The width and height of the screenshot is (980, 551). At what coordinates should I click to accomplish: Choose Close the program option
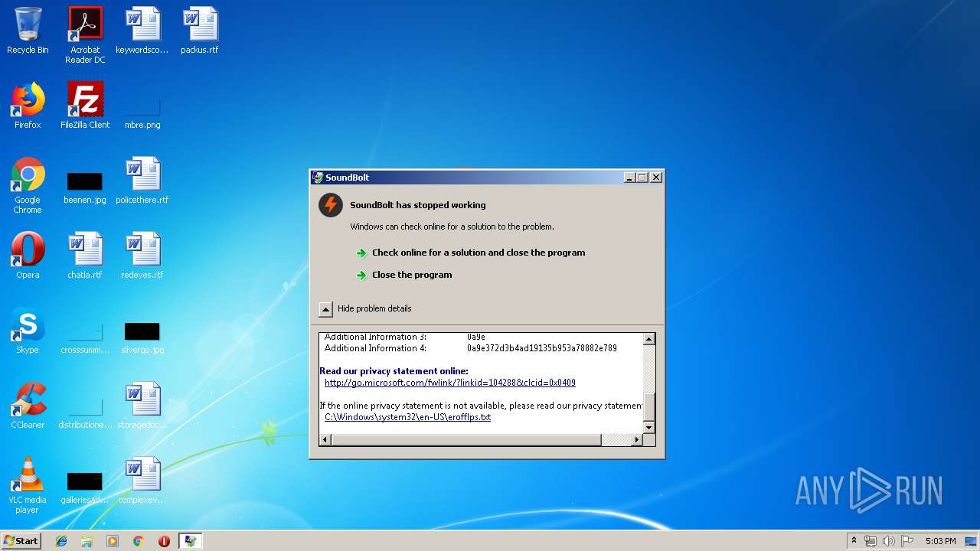pos(404,275)
